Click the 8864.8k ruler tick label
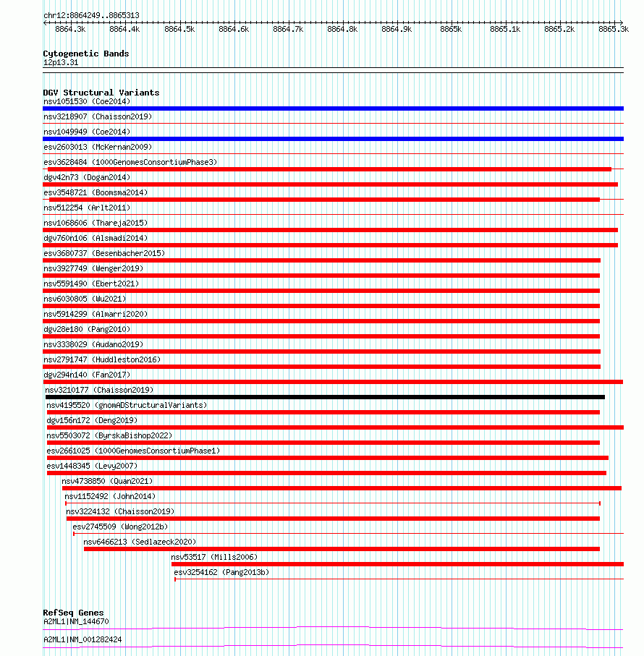Screen dimensions: 644x656 tap(342, 29)
